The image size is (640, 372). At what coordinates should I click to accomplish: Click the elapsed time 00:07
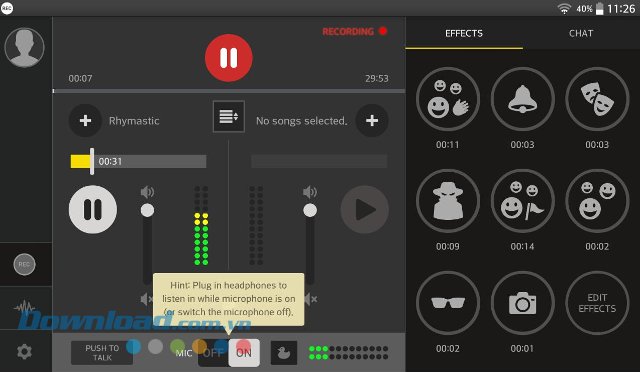(x=80, y=78)
